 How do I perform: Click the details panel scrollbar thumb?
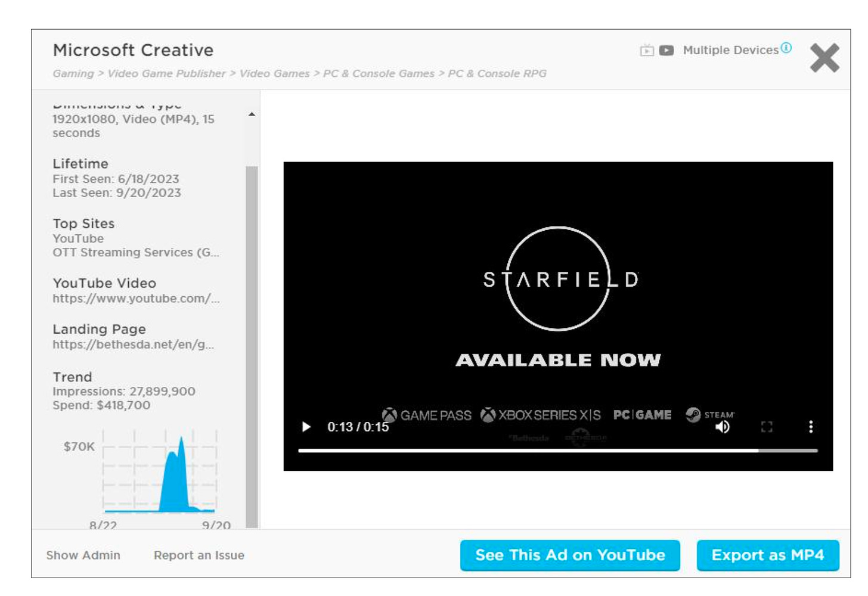point(252,346)
